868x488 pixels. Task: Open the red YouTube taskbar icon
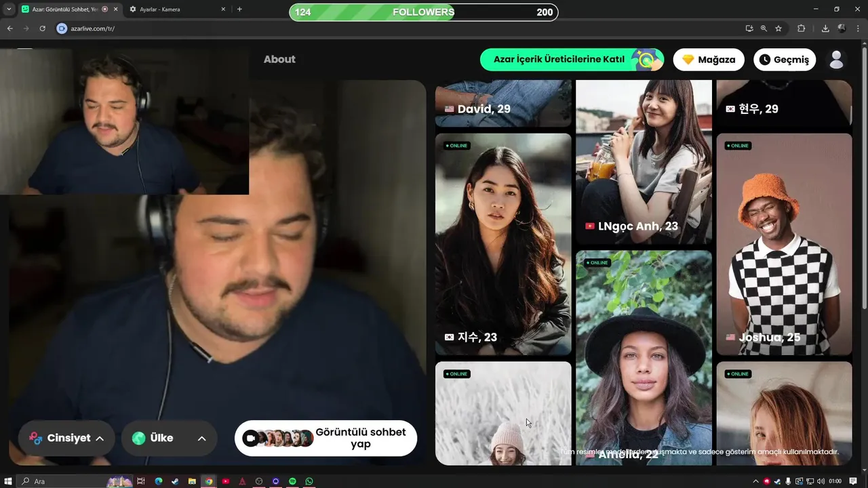(x=226, y=481)
